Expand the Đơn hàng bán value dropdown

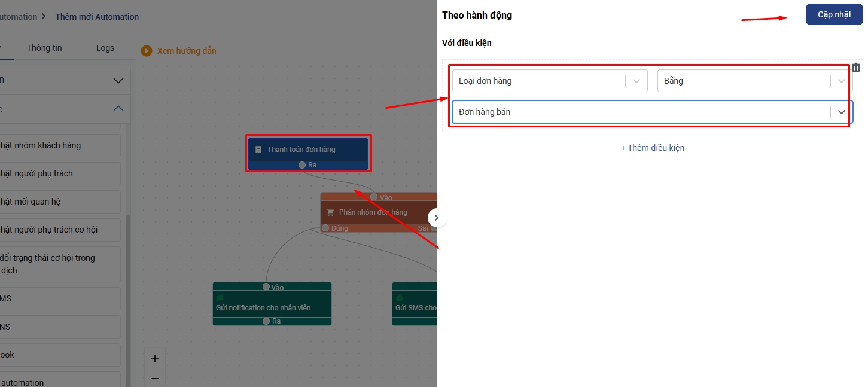coord(841,112)
